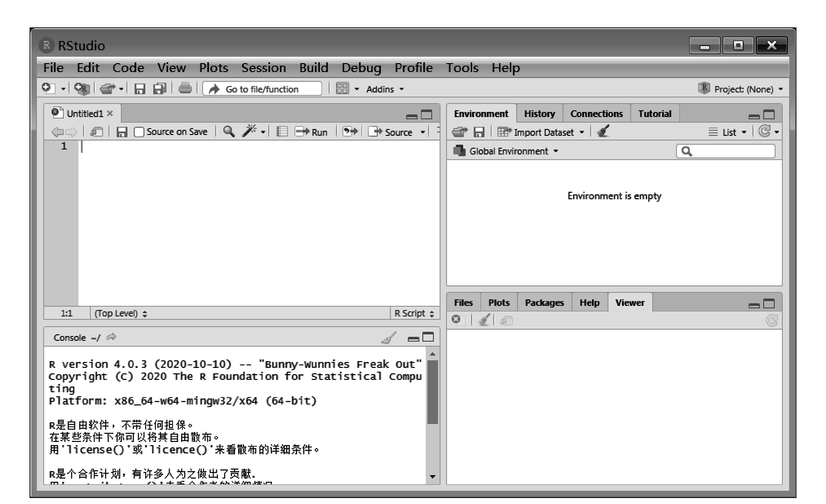Switch to Files tab
The image size is (826, 504).
pos(463,302)
